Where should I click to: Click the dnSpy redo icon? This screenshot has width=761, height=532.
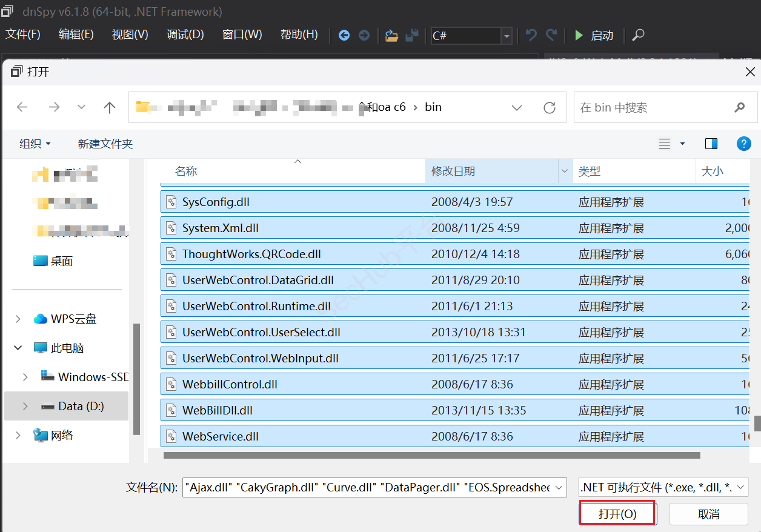(551, 35)
